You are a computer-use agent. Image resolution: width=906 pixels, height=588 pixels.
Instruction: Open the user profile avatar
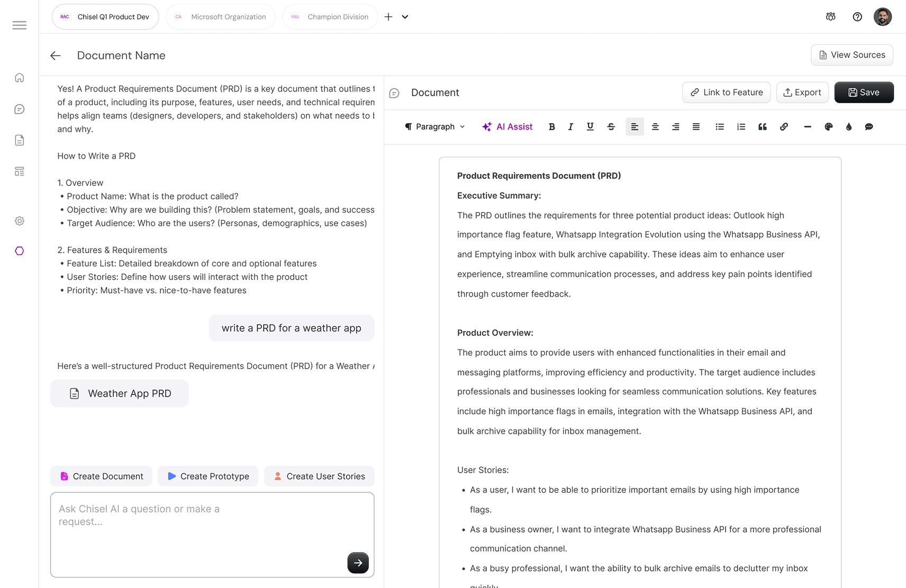pos(882,16)
